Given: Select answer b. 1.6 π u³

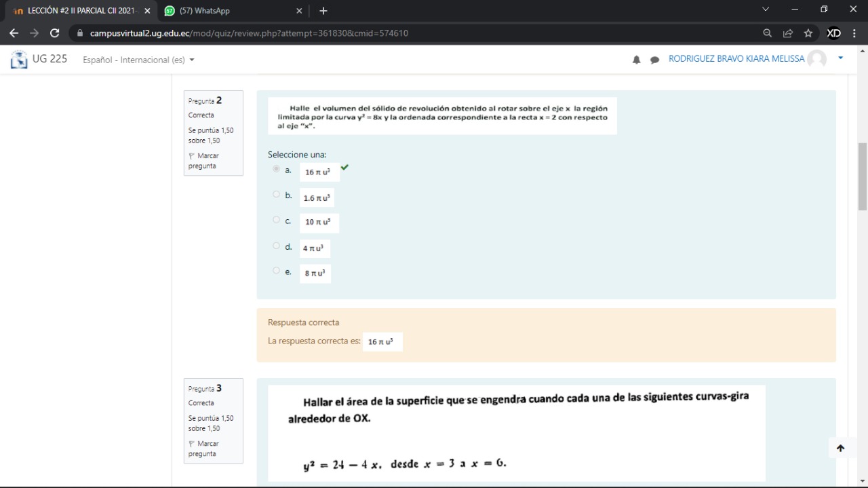Looking at the screenshot, I should (x=276, y=194).
